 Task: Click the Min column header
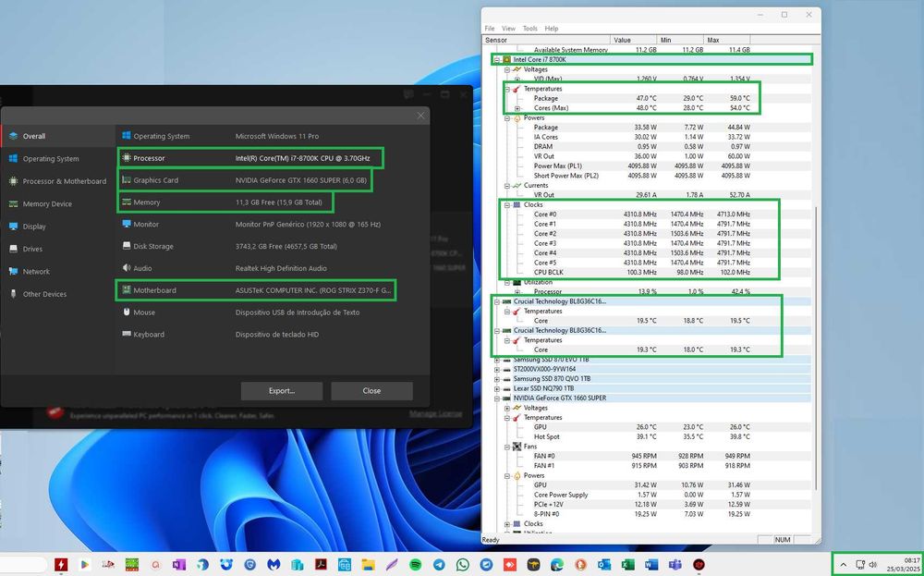[x=681, y=40]
